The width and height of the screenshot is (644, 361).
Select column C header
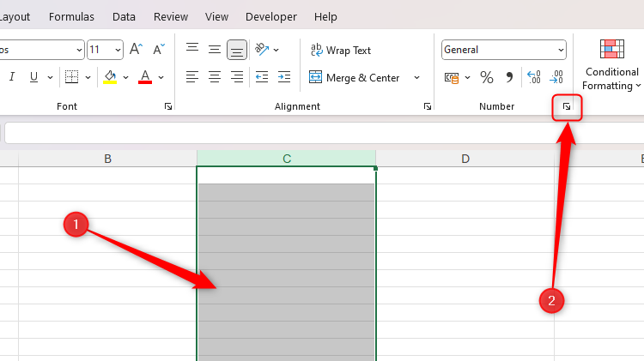(287, 159)
